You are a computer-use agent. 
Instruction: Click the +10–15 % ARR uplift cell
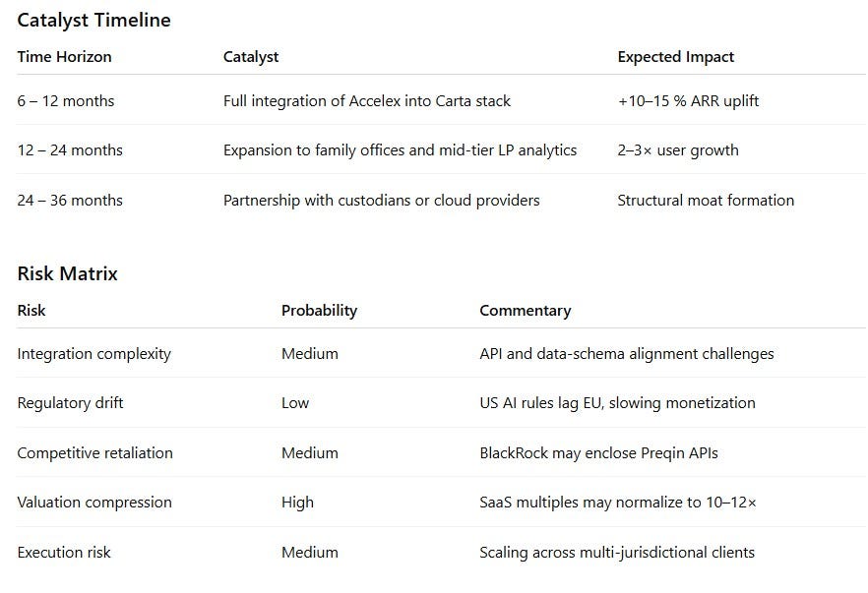pyautogui.click(x=688, y=101)
